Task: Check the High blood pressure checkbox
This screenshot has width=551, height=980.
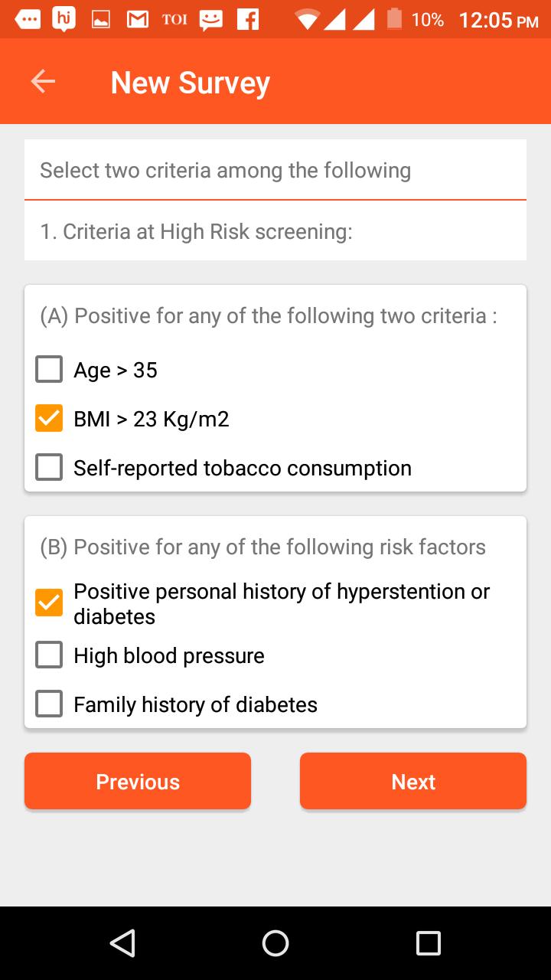Action: 49,655
